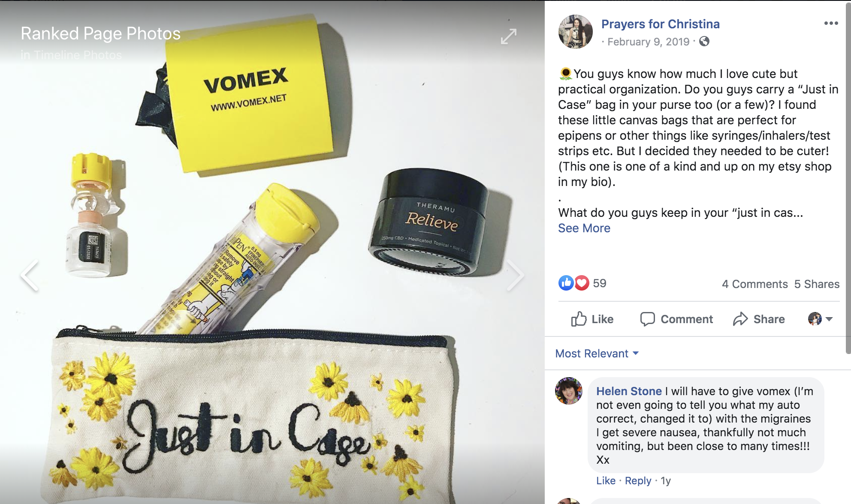Go to the previous photo arrow
The image size is (851, 504).
click(x=30, y=276)
